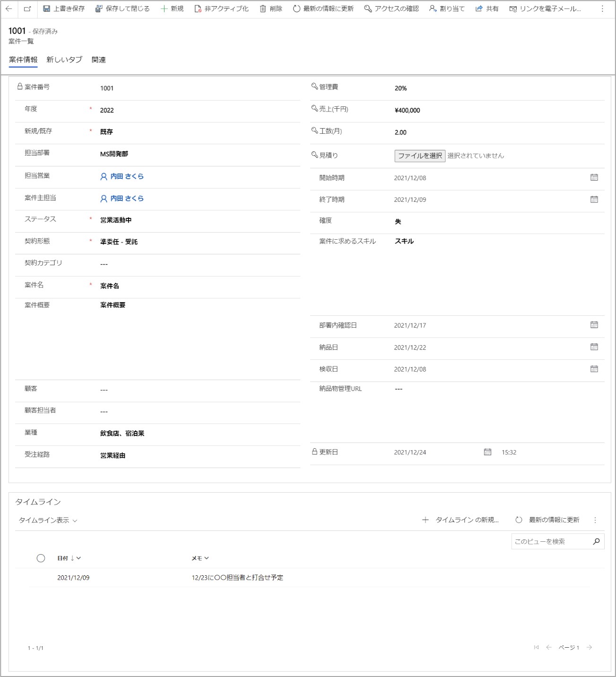616x677 pixels.
Task: Click the ファイルを選択 button
Action: click(x=419, y=156)
